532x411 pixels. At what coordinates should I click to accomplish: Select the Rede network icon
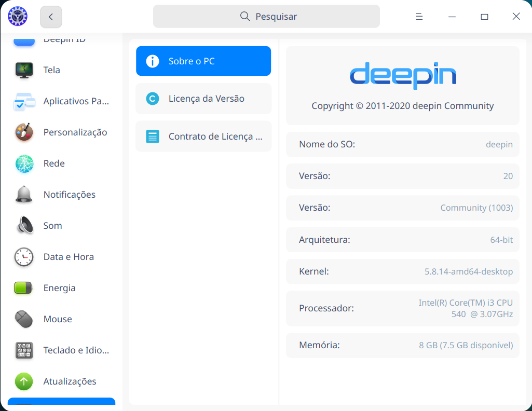(53, 163)
